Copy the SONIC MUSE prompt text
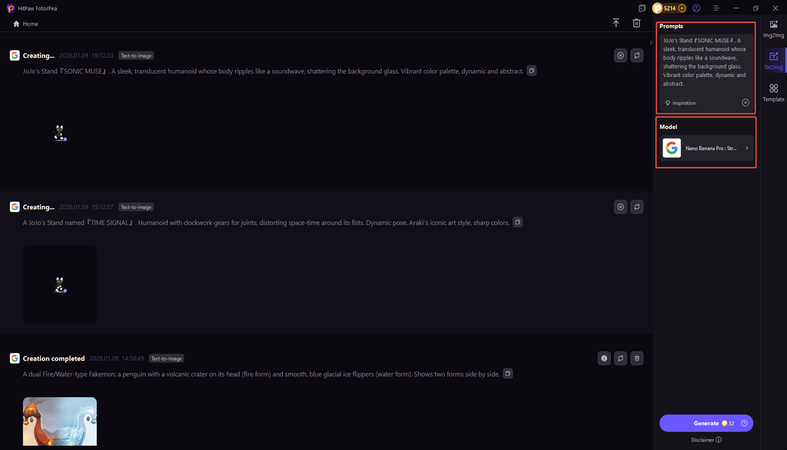 (532, 71)
